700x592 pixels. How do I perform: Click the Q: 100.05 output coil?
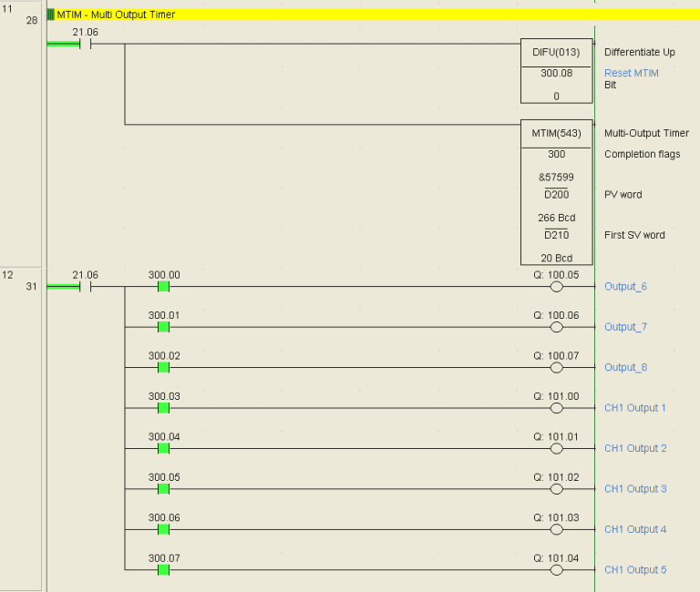coord(556,287)
